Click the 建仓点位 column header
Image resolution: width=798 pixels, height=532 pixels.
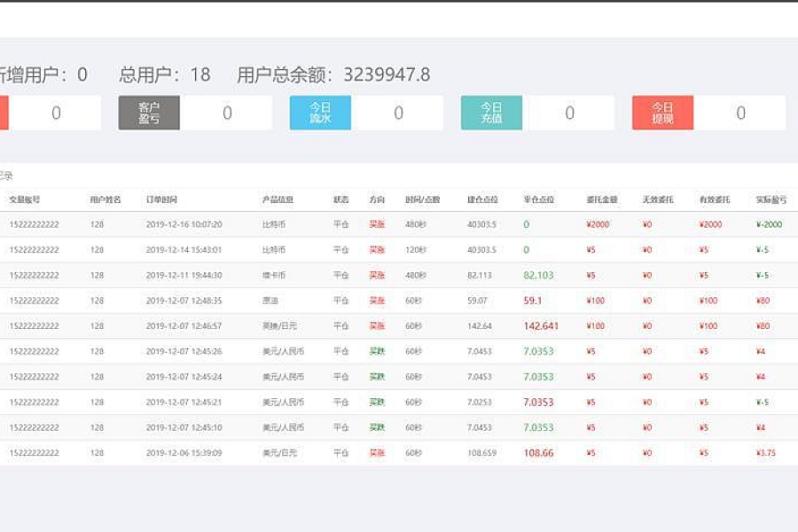point(482,199)
